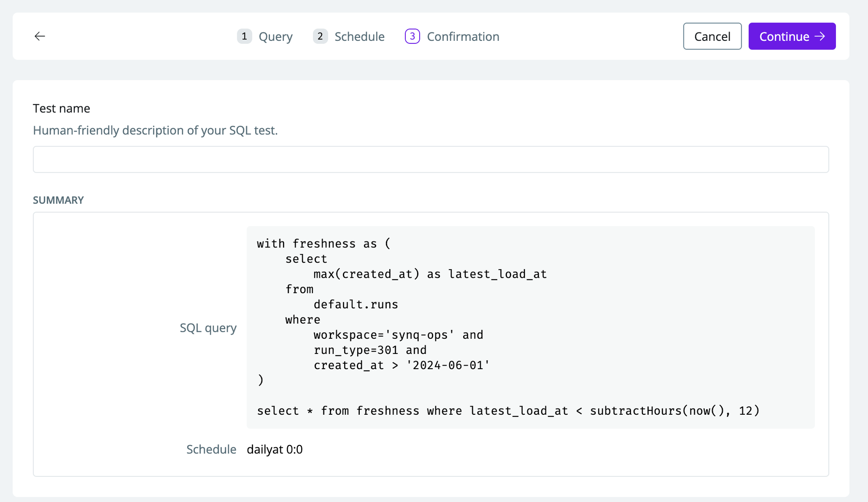
Task: Click the 'with freshness as (' line
Action: 323,244
